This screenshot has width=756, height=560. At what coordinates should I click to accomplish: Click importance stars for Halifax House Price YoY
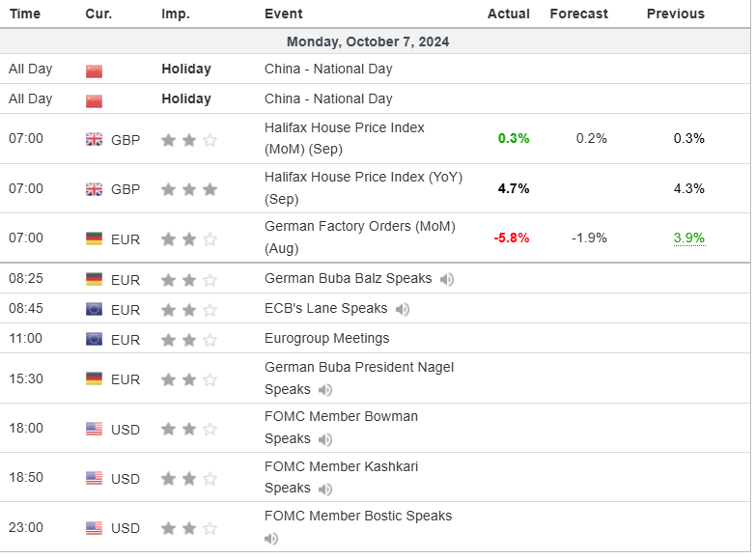tap(189, 189)
